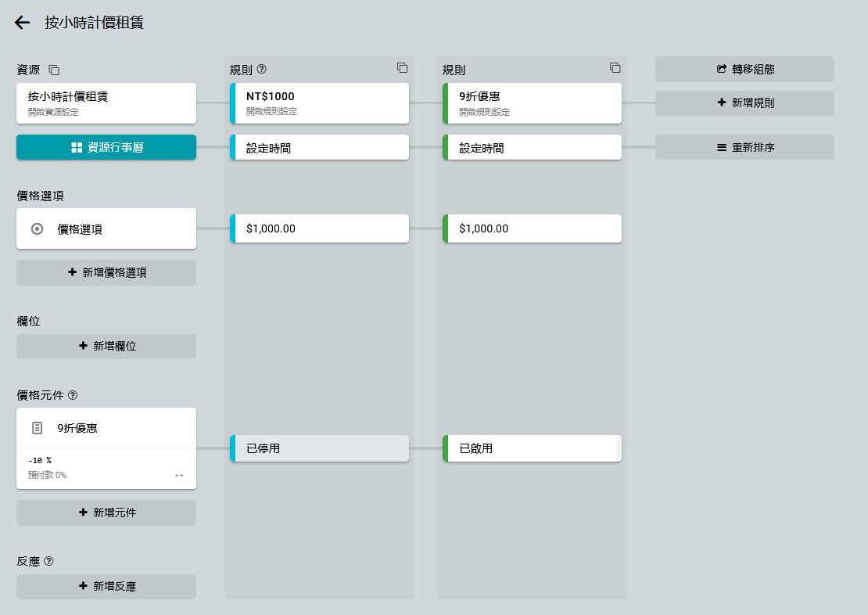Viewport: 868px width, 615px height.
Task: Click 轉移組態 button
Action: tap(744, 69)
